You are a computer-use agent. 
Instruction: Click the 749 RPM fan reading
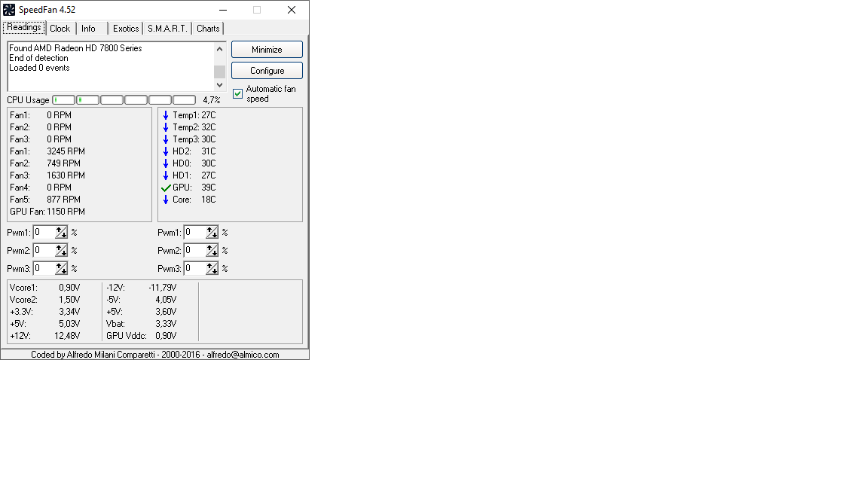63,163
